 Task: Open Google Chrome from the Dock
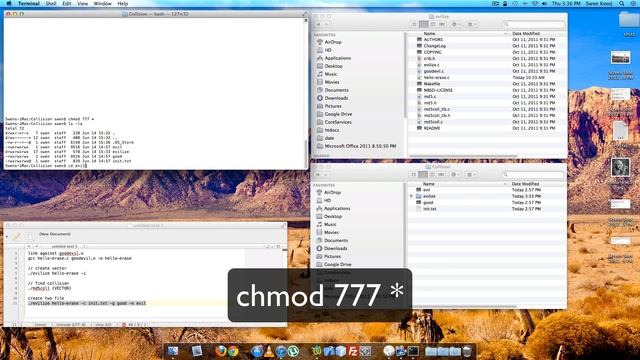233,351
